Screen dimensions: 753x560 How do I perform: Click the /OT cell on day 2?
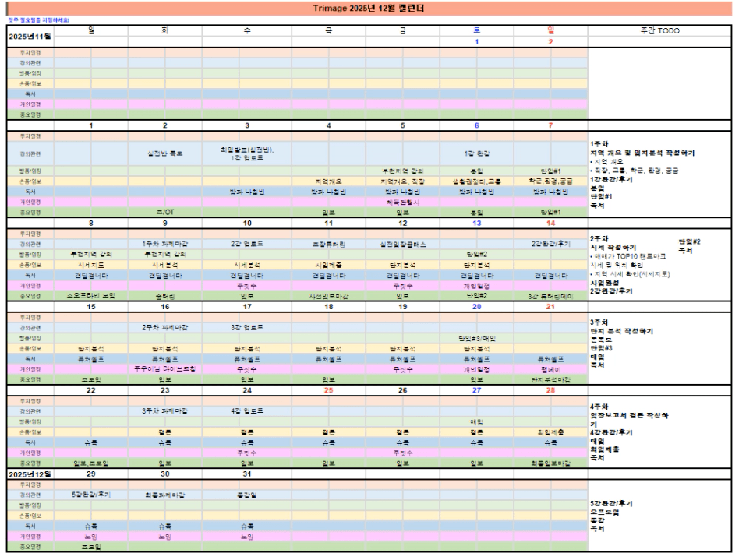coord(165,212)
